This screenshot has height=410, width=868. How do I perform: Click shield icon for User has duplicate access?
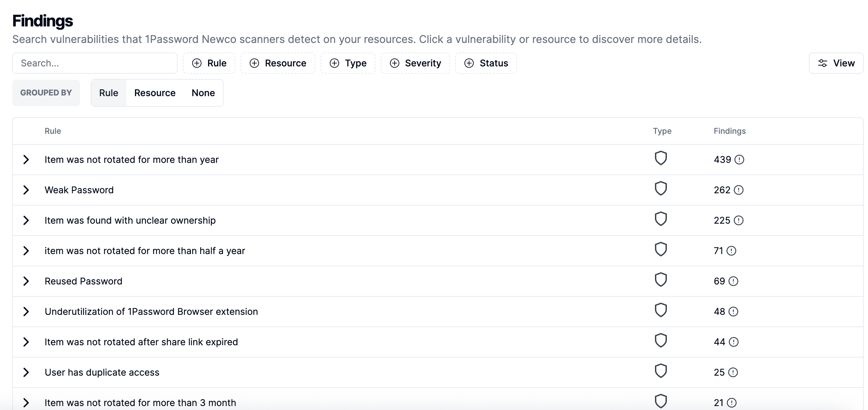click(x=661, y=371)
